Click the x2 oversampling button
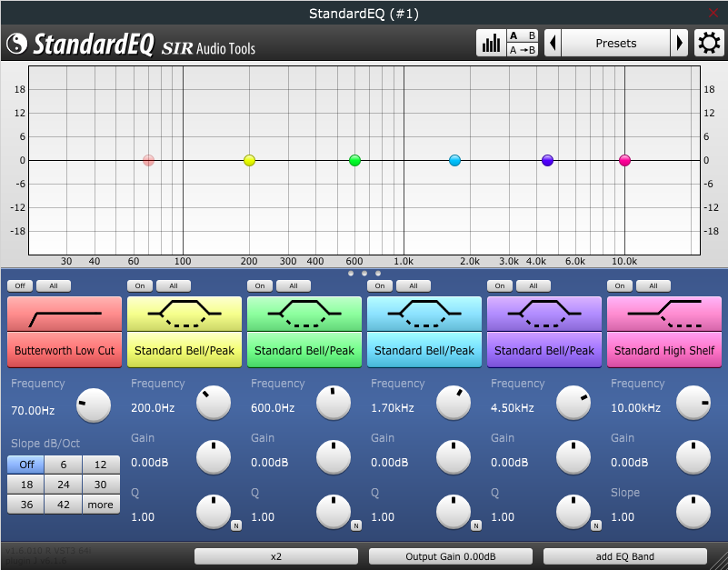The image size is (728, 570). click(276, 556)
